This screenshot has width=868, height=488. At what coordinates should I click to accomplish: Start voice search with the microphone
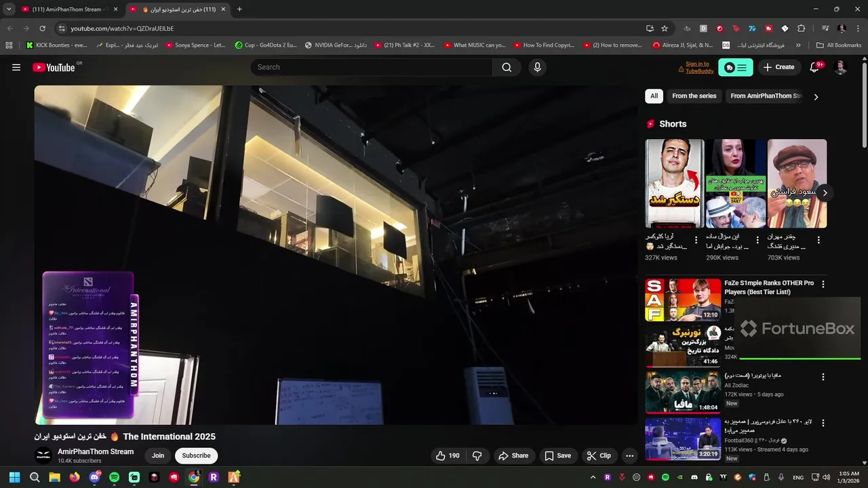(537, 67)
